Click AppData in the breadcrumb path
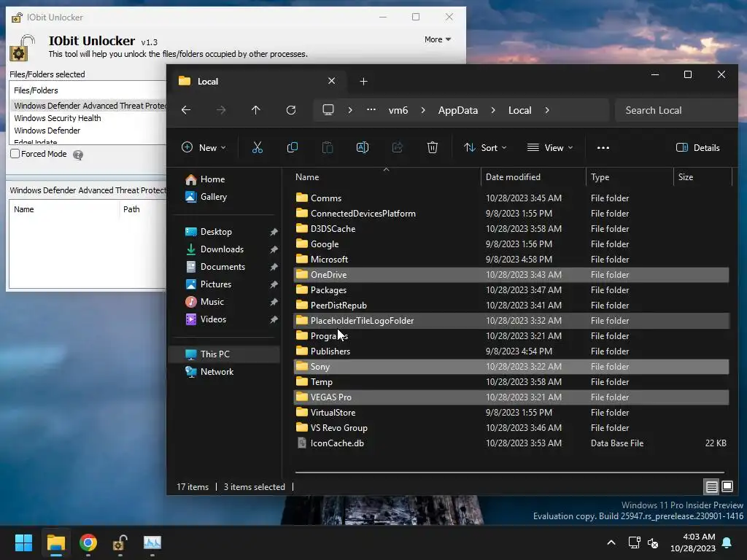Image resolution: width=747 pixels, height=560 pixels. tap(458, 110)
